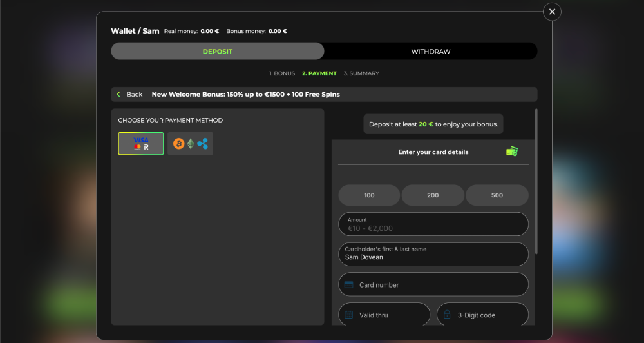Click the card form vertical scrollbar
The width and height of the screenshot is (644, 343).
[x=536, y=181]
